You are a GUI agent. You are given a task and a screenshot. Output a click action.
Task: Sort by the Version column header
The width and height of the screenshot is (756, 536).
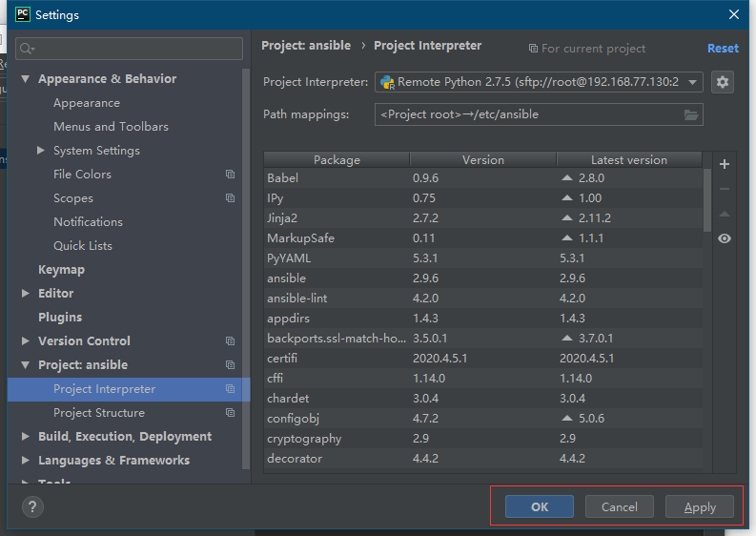tap(483, 159)
